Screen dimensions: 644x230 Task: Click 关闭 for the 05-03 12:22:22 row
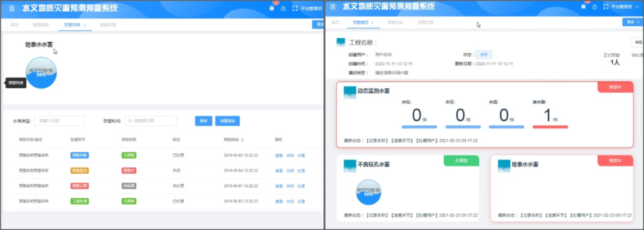290,201
